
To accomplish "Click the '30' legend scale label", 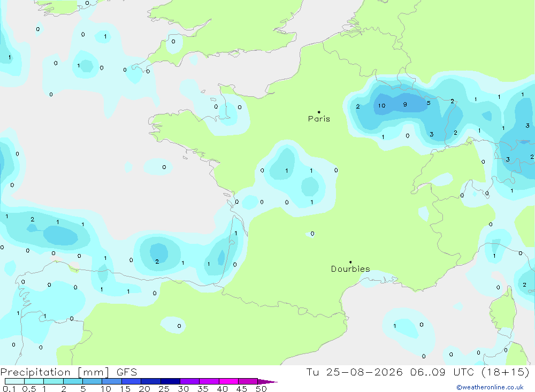I will pyautogui.click(x=183, y=389).
